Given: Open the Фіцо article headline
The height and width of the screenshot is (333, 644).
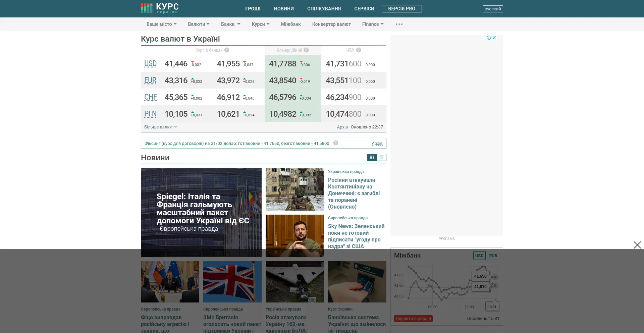Looking at the screenshot, I should click(x=165, y=324).
